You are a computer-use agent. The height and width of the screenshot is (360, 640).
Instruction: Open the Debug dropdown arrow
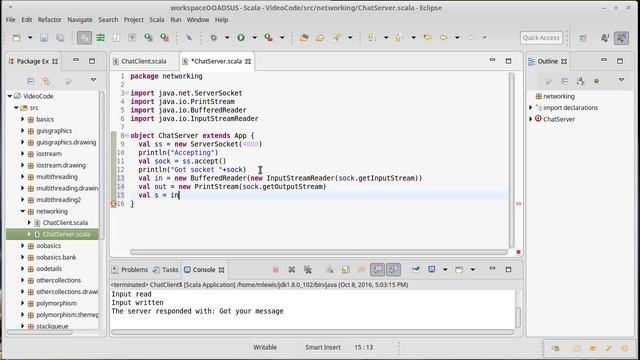(x=227, y=38)
